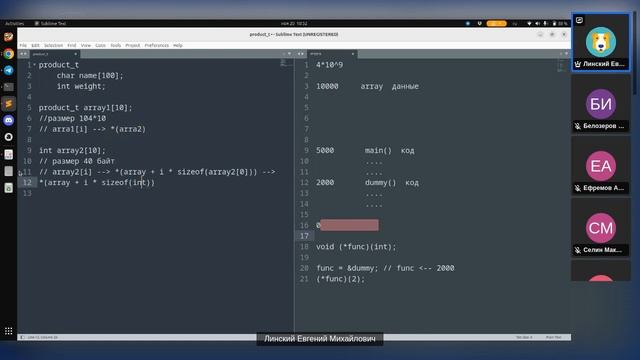
Task: Open the Edit menu
Action: tap(36, 45)
